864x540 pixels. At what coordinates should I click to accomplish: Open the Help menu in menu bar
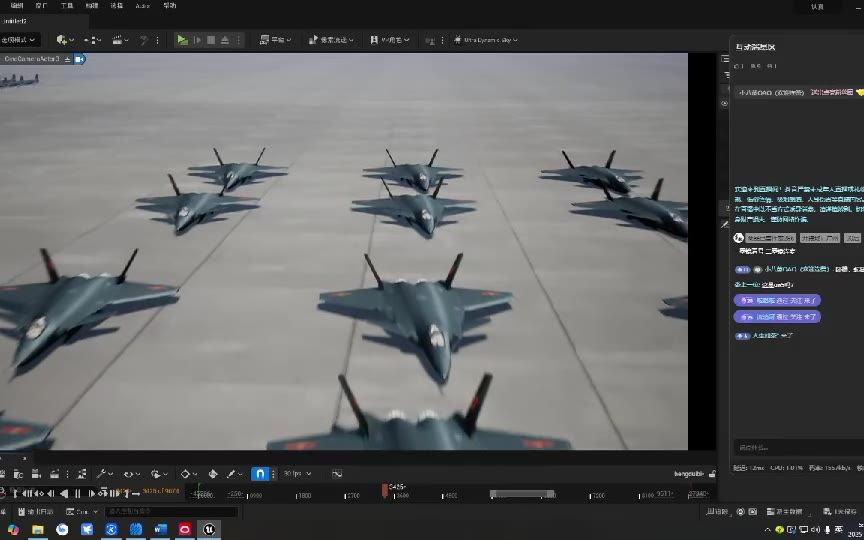170,6
